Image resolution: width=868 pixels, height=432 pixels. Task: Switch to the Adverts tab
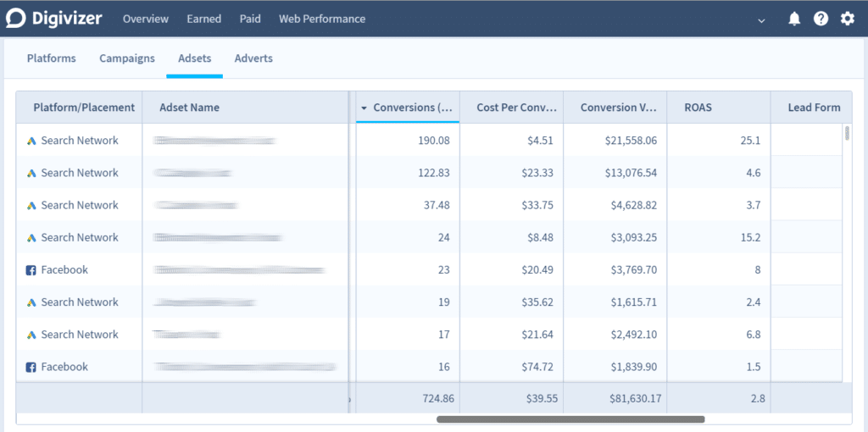[253, 58]
